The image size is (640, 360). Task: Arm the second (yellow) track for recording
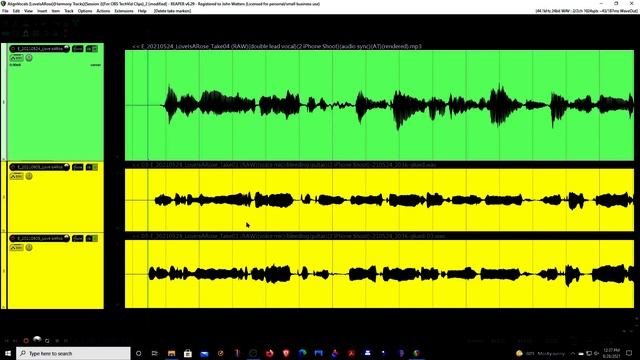13,167
